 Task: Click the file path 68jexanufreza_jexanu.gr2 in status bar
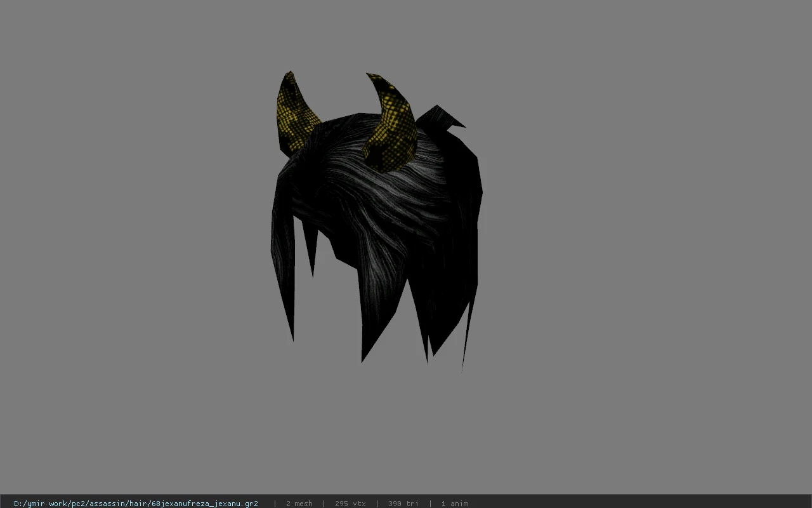click(x=136, y=504)
